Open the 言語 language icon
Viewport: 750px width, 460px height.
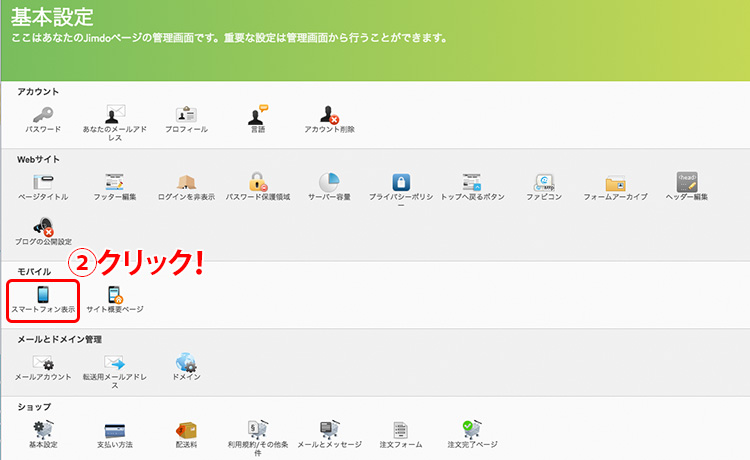(x=258, y=115)
